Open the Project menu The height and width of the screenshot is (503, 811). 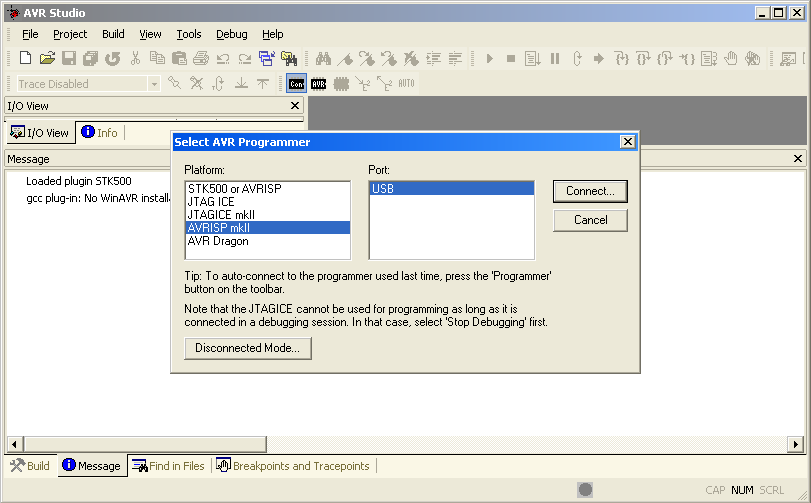pos(70,34)
